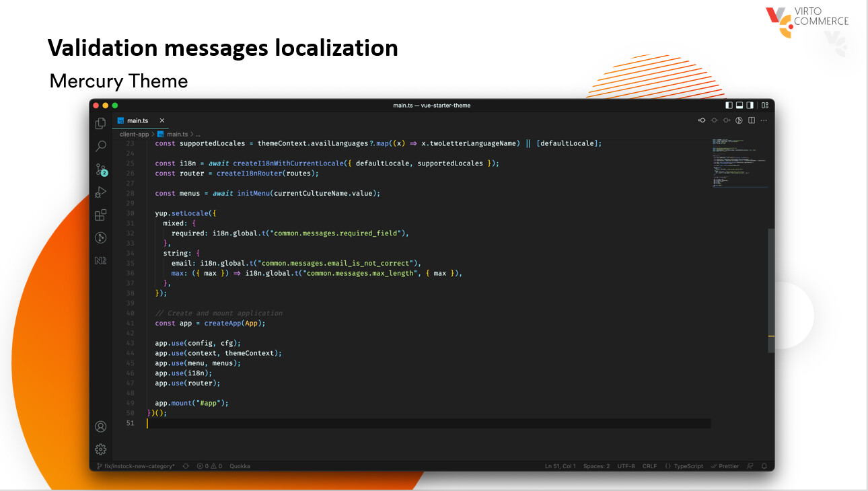
Task: Open the errors and warnings count in status bar
Action: coord(209,466)
